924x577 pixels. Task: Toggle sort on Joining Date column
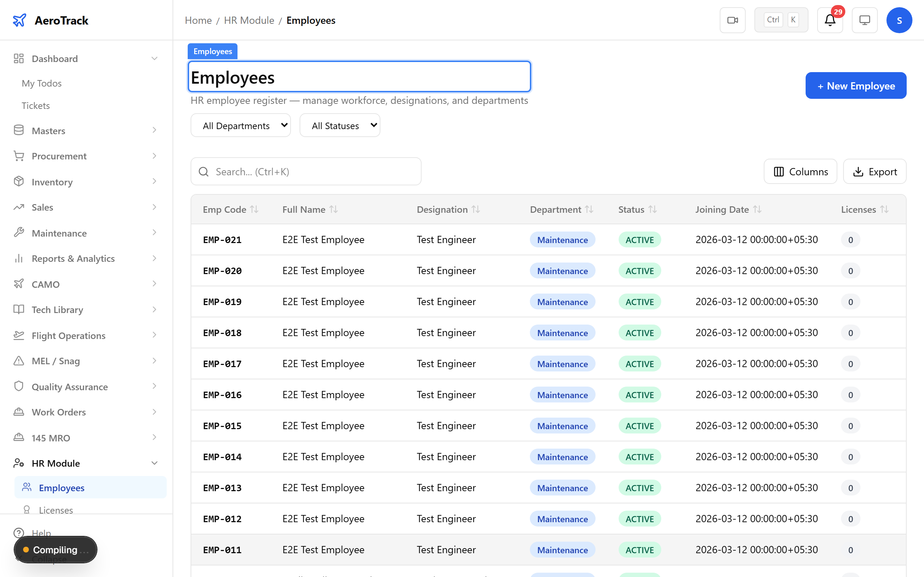(x=757, y=210)
